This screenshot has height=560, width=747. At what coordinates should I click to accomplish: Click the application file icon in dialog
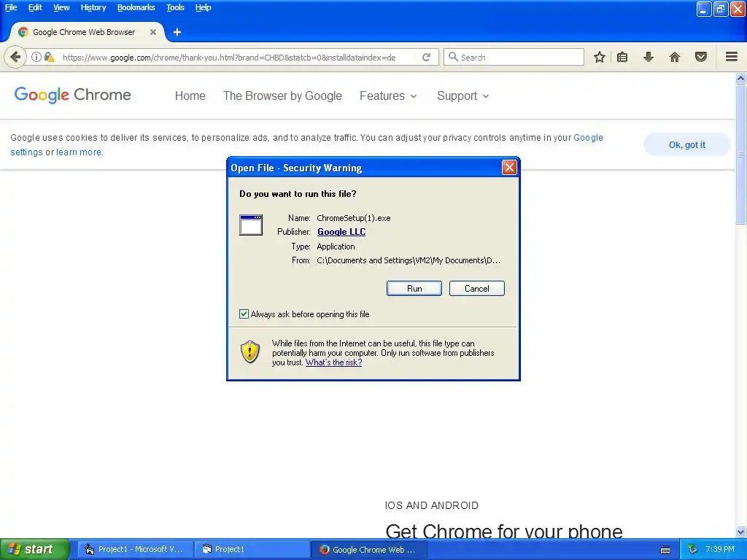pos(251,225)
